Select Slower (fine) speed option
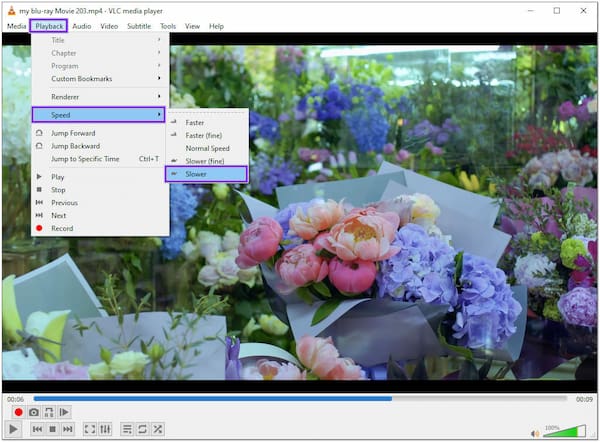The image size is (600, 442). pyautogui.click(x=207, y=161)
